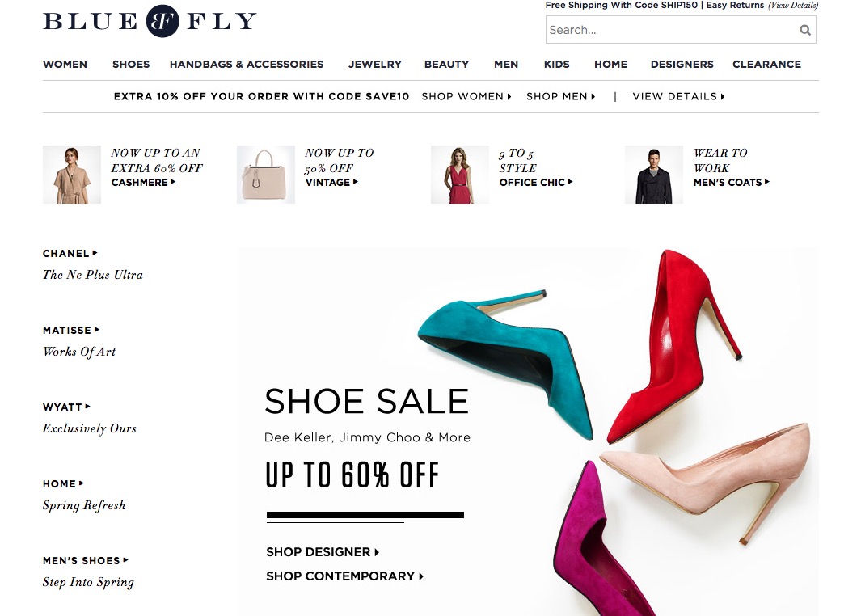Open View Details for SAVE10 code
Image resolution: width=861 pixels, height=616 pixels.
tap(679, 97)
